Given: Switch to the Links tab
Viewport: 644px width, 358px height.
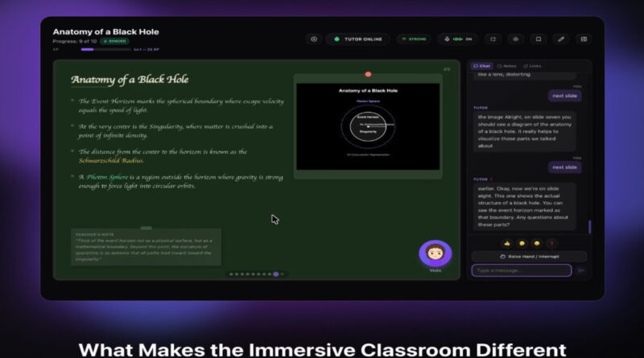Looking at the screenshot, I should pyautogui.click(x=532, y=66).
